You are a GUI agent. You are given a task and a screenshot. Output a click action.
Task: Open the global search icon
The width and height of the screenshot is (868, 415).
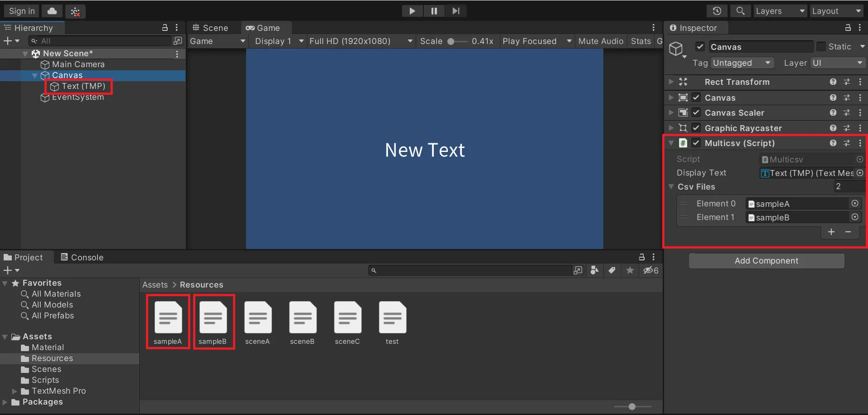pyautogui.click(x=740, y=11)
